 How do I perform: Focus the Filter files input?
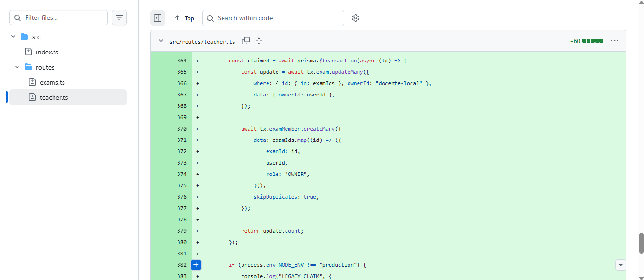[59, 17]
